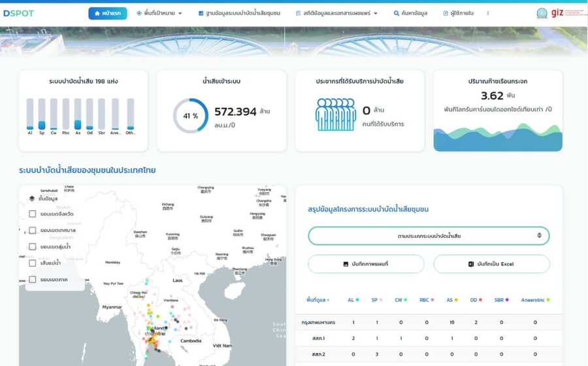Click the Anaerobic column header
Viewport: 588px width, 366px height.
tap(535, 300)
